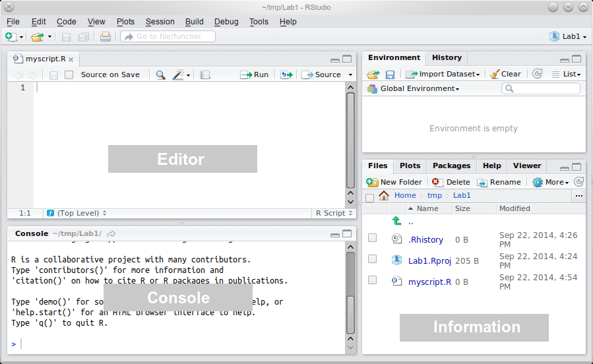Minimize the editor pane
Screen dimensions: 593x364
tap(334, 60)
